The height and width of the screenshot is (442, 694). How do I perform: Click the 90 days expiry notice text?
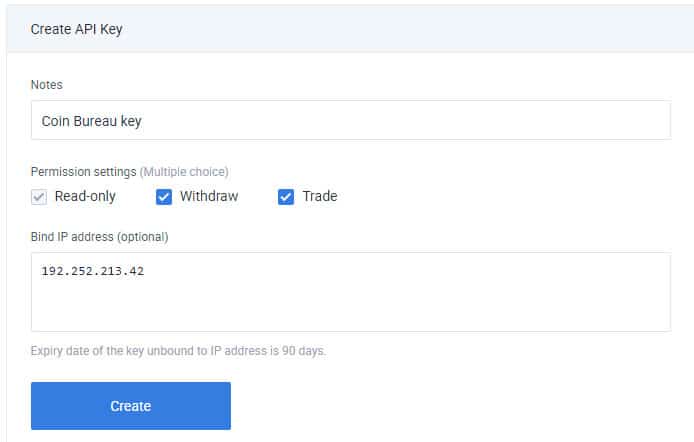[178, 351]
